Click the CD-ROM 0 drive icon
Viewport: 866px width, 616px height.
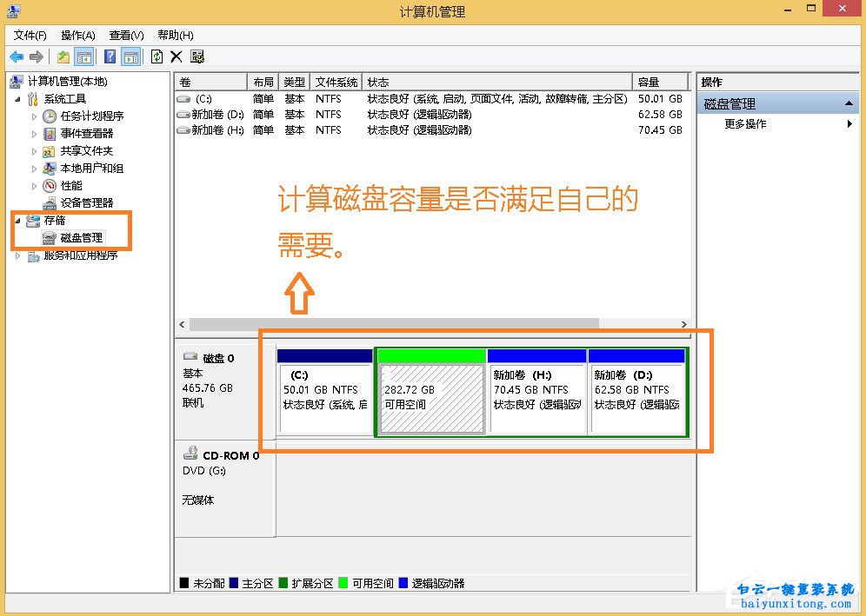pos(191,454)
